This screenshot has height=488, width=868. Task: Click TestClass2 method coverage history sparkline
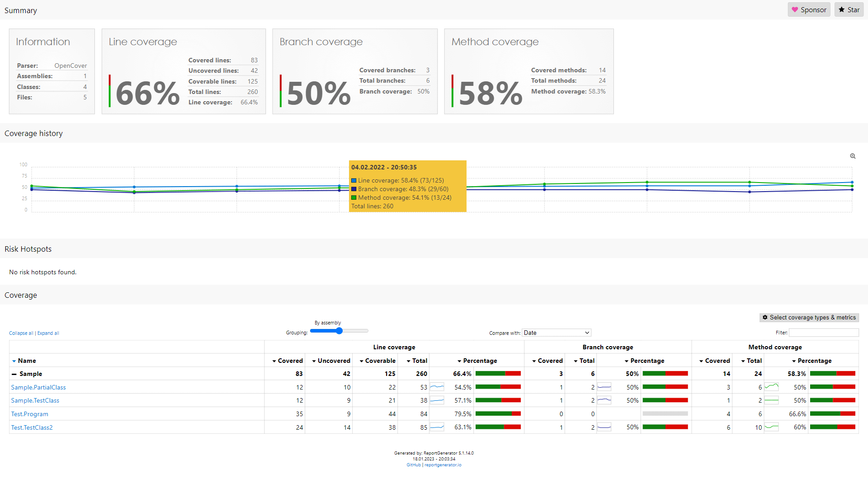(x=771, y=427)
